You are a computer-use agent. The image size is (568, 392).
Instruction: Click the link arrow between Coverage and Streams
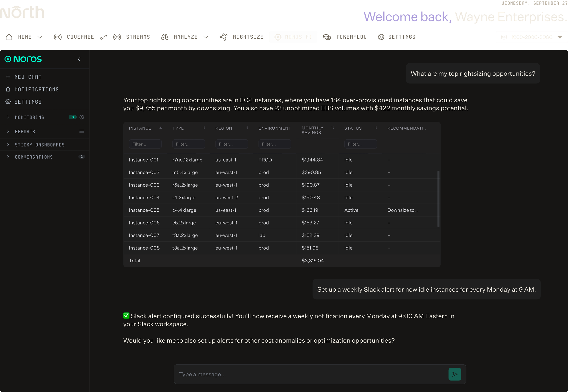104,37
